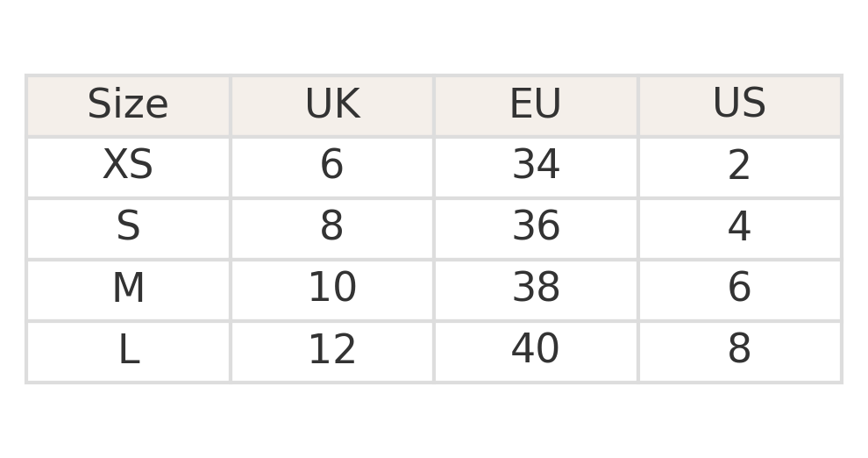Click UK size 10 cell
The width and height of the screenshot is (868, 458).
[331, 289]
